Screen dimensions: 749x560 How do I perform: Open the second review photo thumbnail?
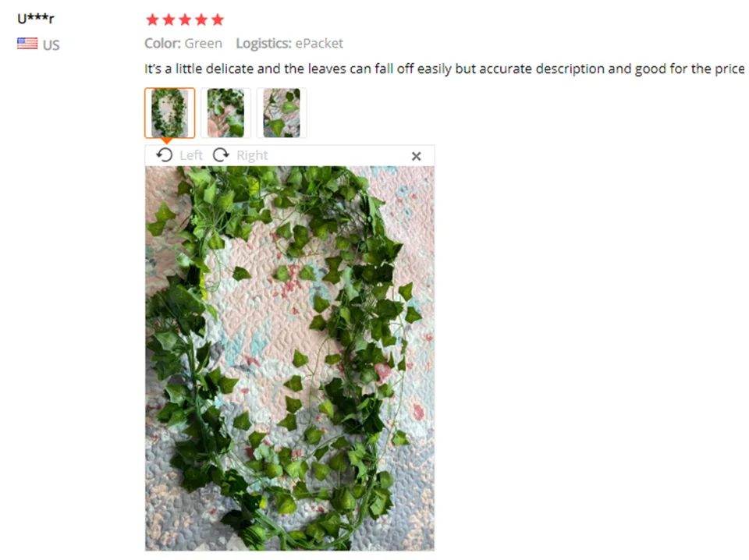[x=225, y=113]
